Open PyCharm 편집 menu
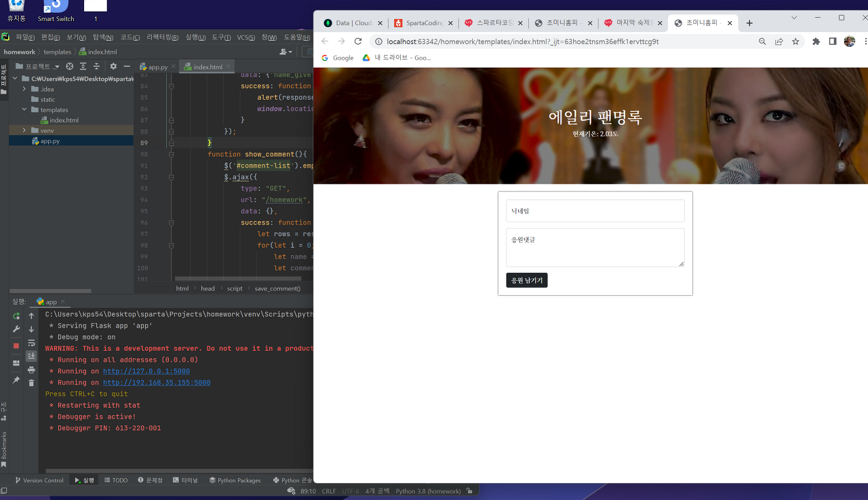This screenshot has height=500, width=868. 51,37
